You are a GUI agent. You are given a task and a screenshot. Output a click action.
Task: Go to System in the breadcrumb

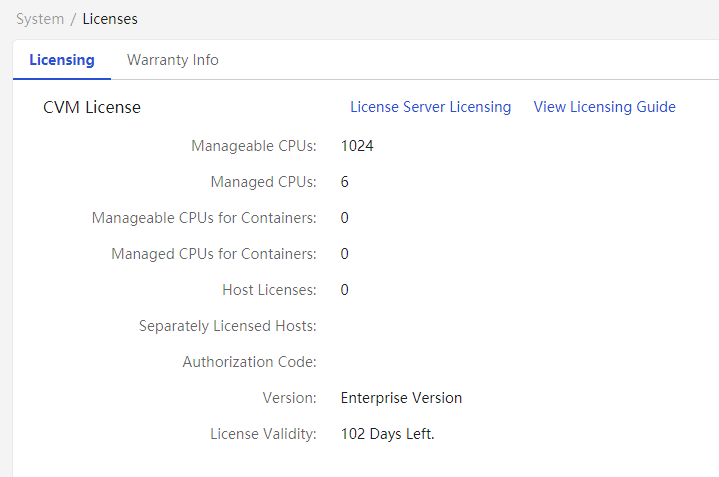point(40,19)
